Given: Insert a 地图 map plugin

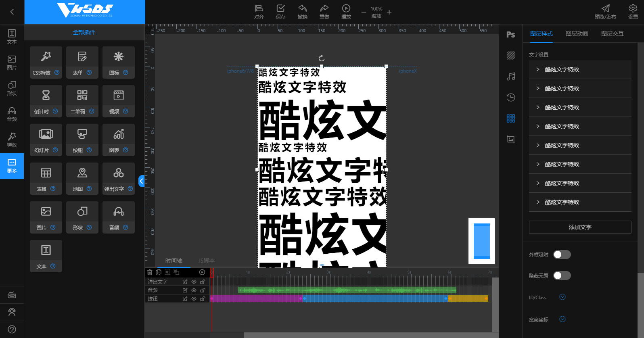Looking at the screenshot, I should (x=82, y=178).
